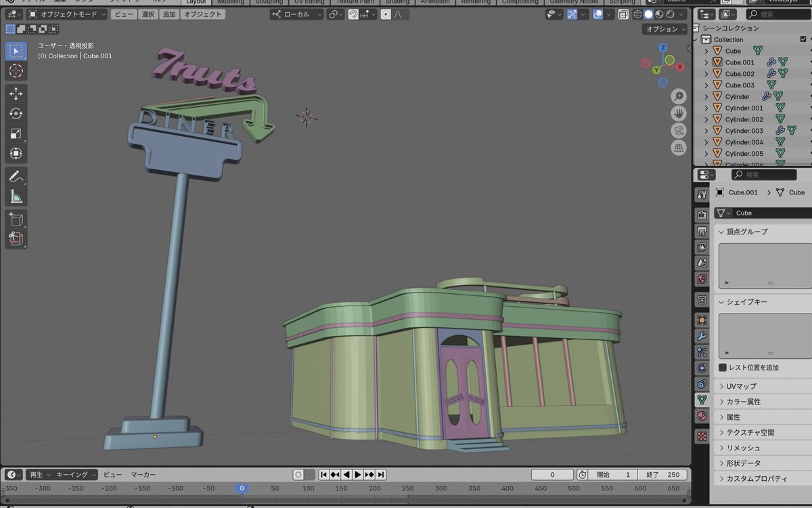The height and width of the screenshot is (508, 812).
Task: Select the Move tool
Action: [x=16, y=93]
